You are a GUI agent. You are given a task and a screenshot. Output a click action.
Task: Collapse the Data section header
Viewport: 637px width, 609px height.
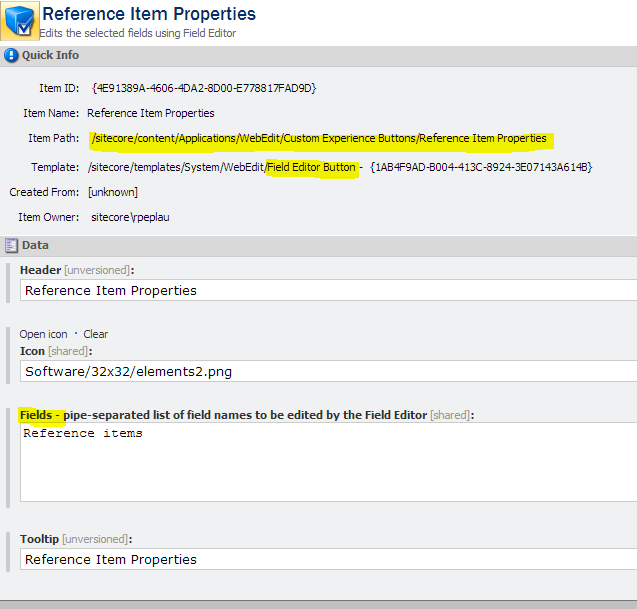[x=318, y=246]
